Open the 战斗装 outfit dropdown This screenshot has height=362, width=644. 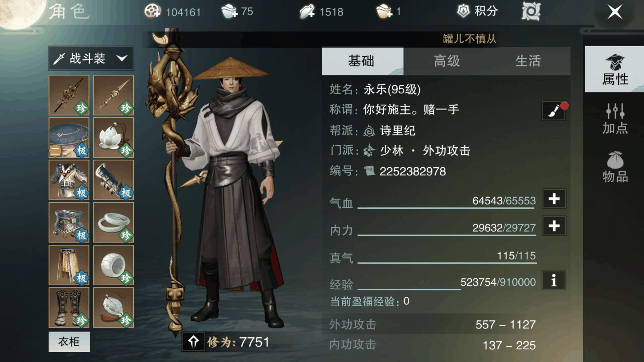click(x=91, y=58)
